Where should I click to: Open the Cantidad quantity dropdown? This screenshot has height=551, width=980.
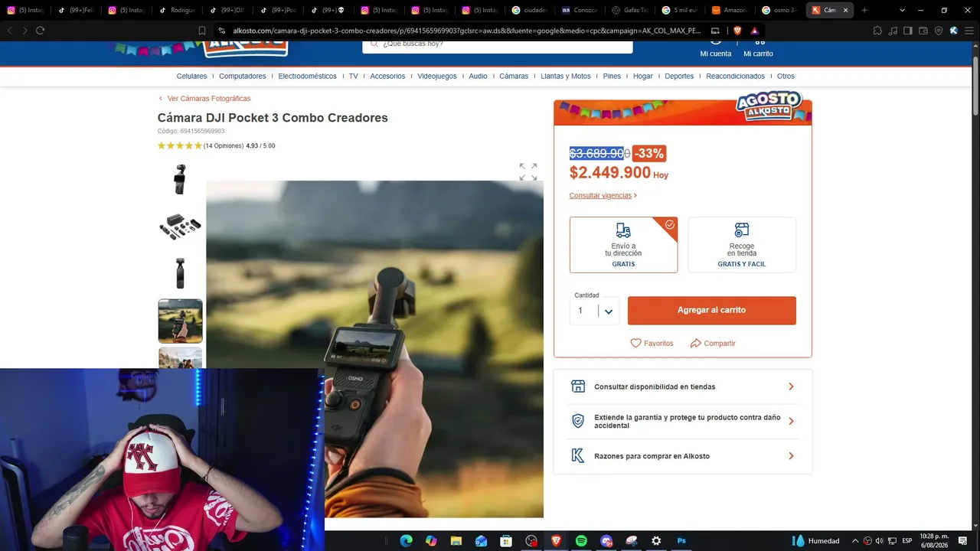594,311
